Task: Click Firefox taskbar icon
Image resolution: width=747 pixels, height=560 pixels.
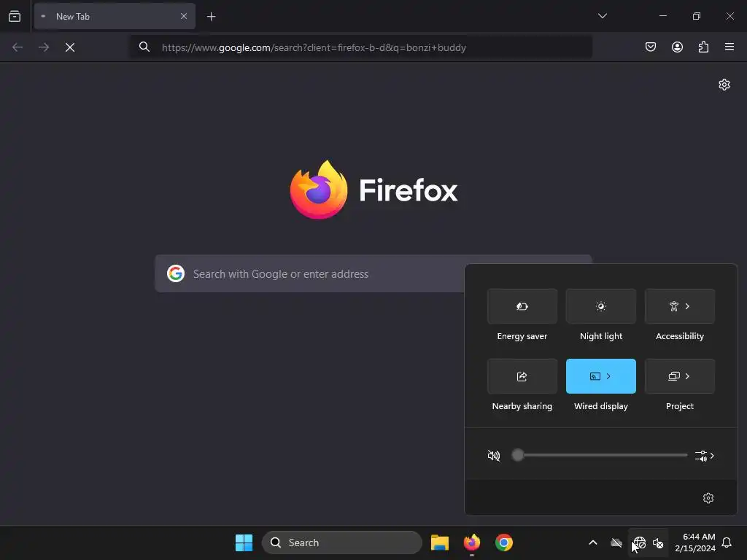Action: tap(472, 542)
